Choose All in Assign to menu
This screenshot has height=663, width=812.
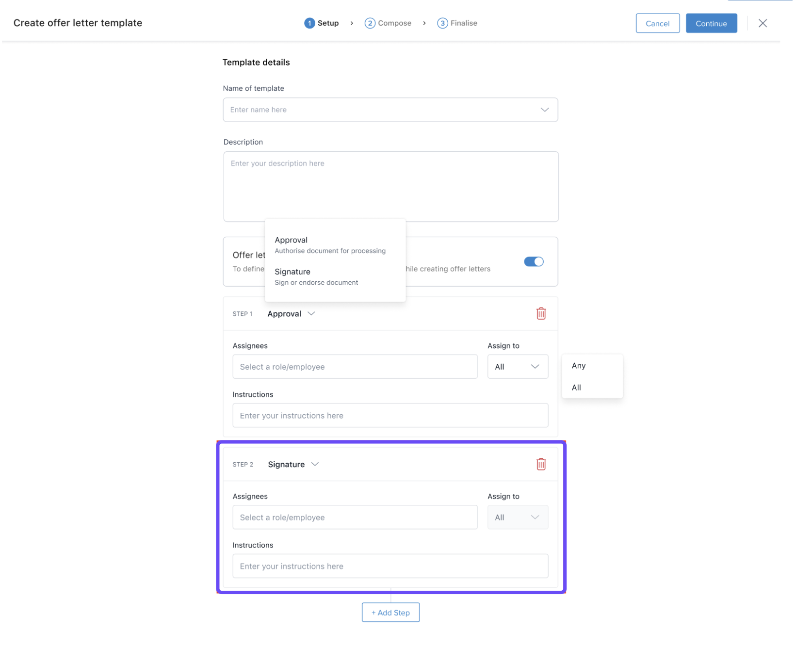click(x=576, y=388)
